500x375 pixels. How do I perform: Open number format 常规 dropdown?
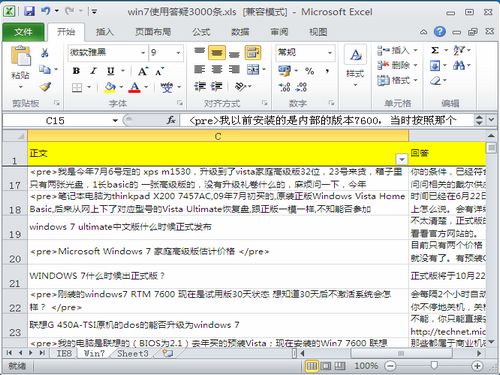(x=329, y=53)
